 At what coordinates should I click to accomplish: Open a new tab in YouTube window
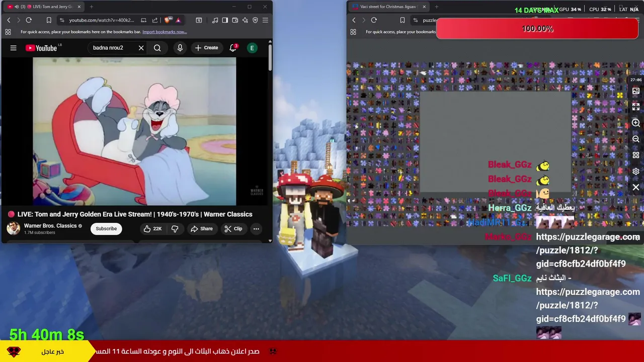coord(92,7)
